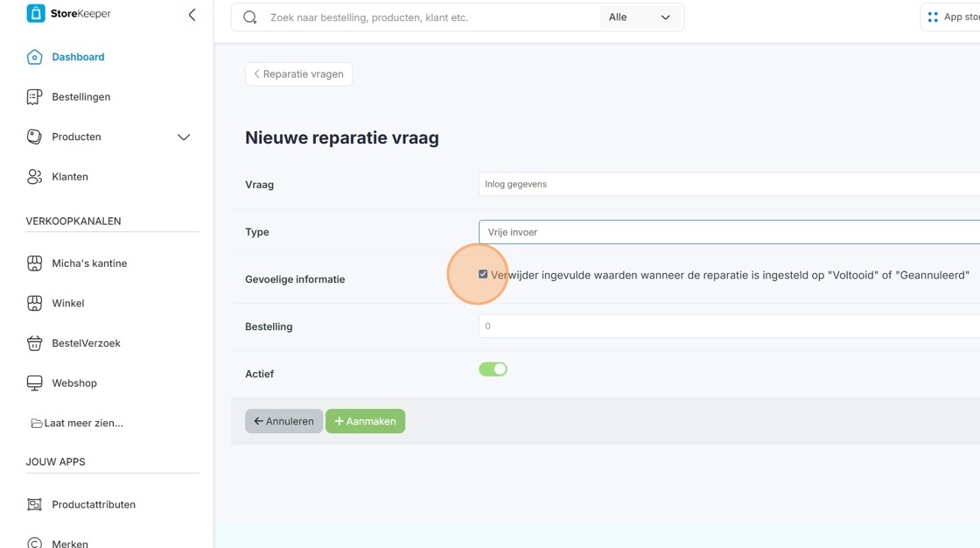
Task: Go back to Reparatie vragen
Action: [x=298, y=74]
